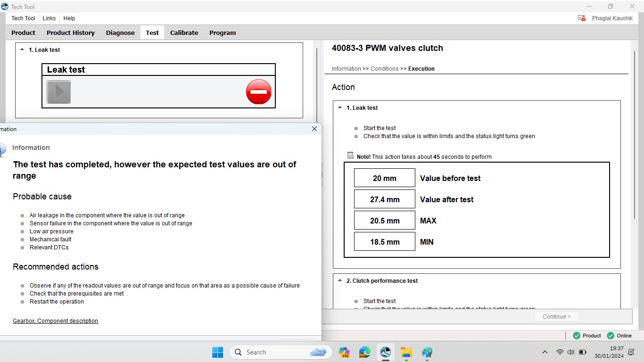Collapse the 1. Leak test action in right panel
The width and height of the screenshot is (644, 362).
340,107
